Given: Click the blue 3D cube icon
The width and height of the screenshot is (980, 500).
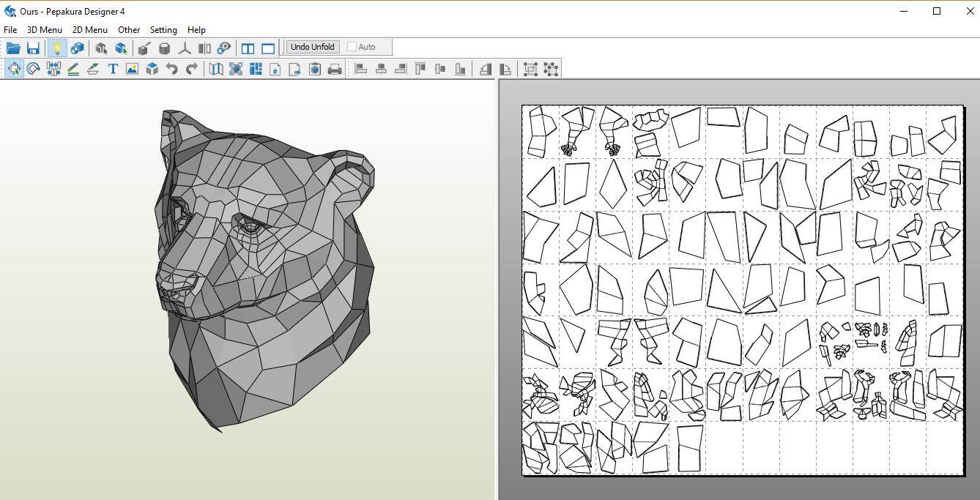Looking at the screenshot, I should 152,69.
